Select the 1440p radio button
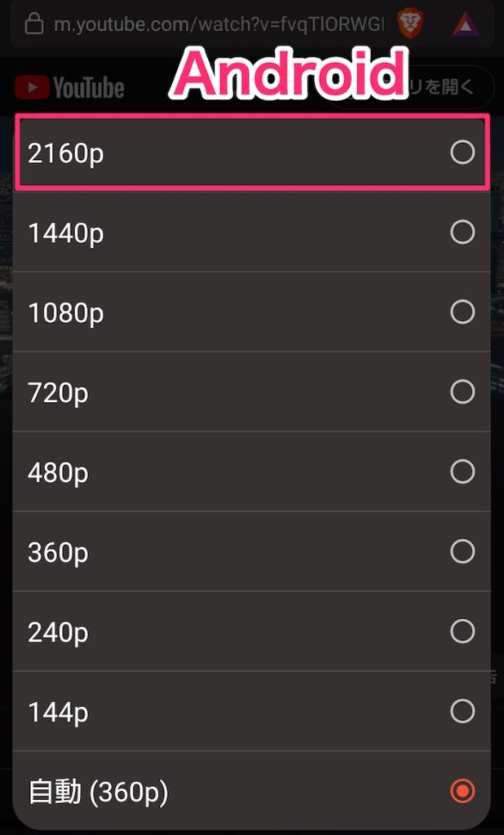504x835 pixels. point(462,232)
